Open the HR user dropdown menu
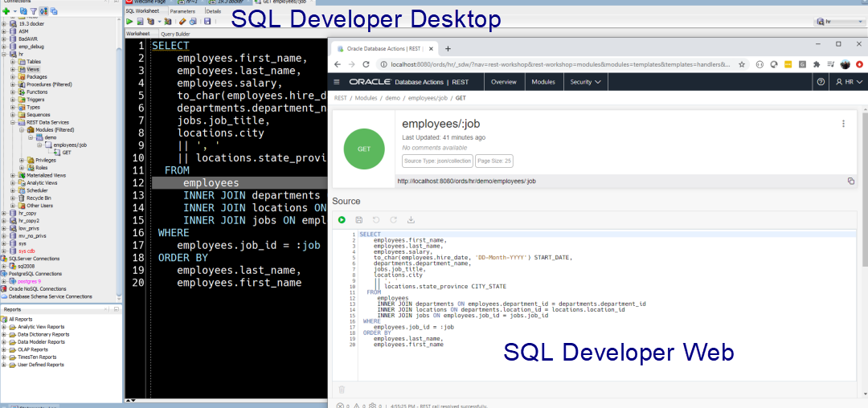Image resolution: width=868 pixels, height=408 pixels. [849, 82]
